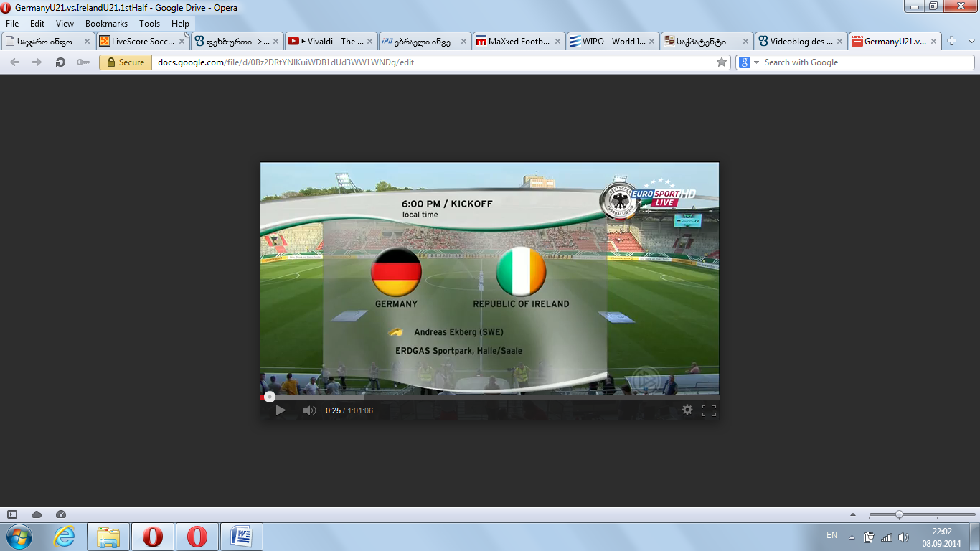Close the WIPO World tab
980x551 pixels.
(651, 42)
